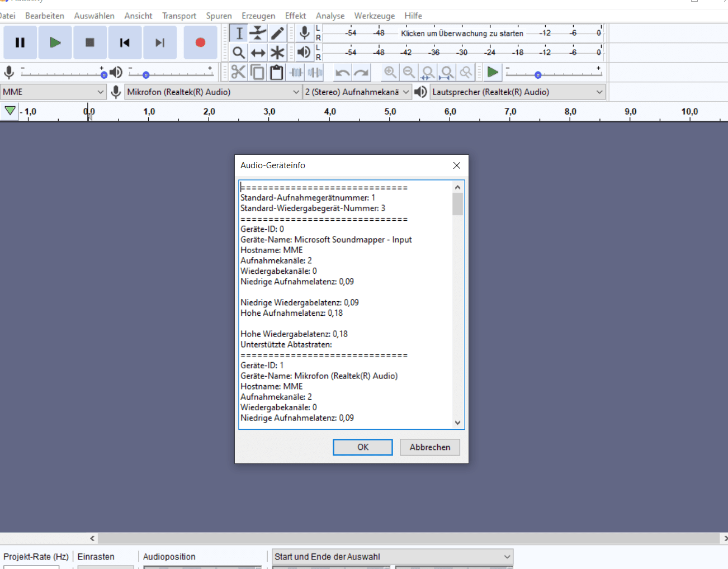Open the Transport menu
The image size is (728, 569).
[179, 16]
